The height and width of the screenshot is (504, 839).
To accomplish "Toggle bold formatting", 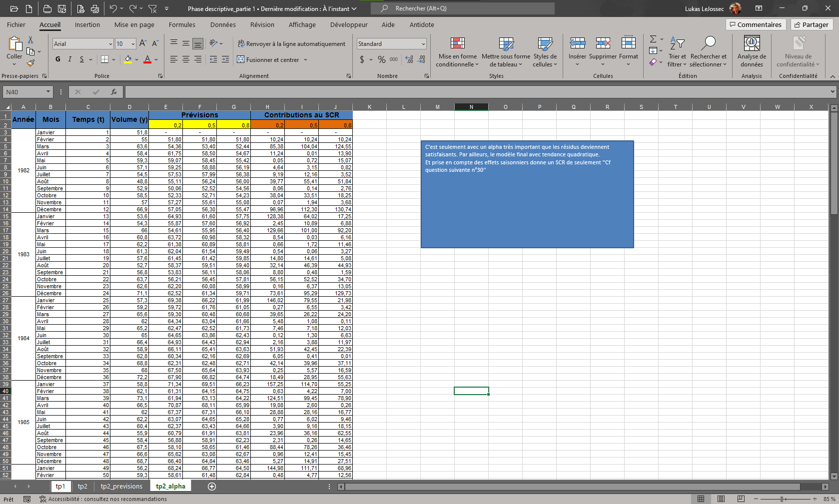I will click(x=58, y=59).
